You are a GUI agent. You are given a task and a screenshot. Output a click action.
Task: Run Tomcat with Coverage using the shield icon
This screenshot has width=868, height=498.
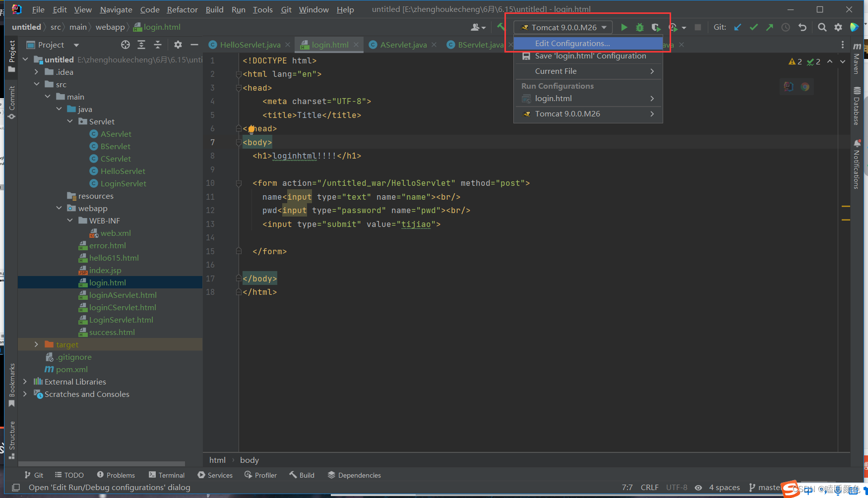pos(656,27)
